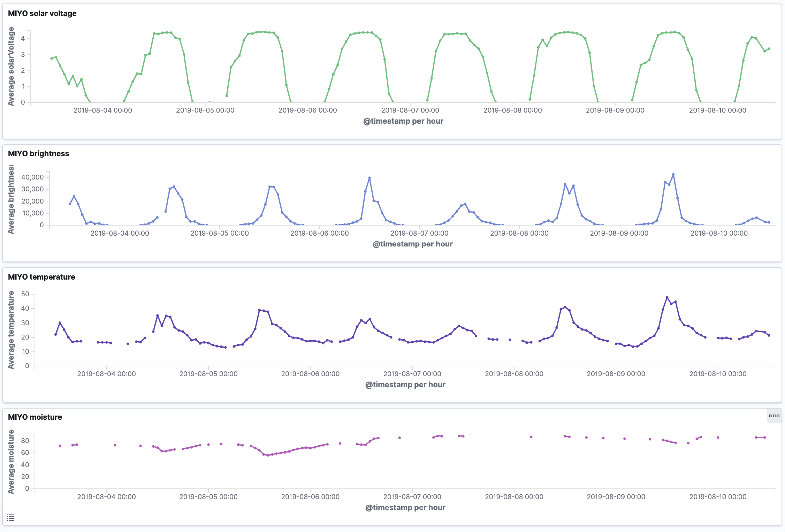Screen dimensions: 785x532
Task: Click the brightness chart '@timestamp per hour' label
Action: tap(412, 244)
